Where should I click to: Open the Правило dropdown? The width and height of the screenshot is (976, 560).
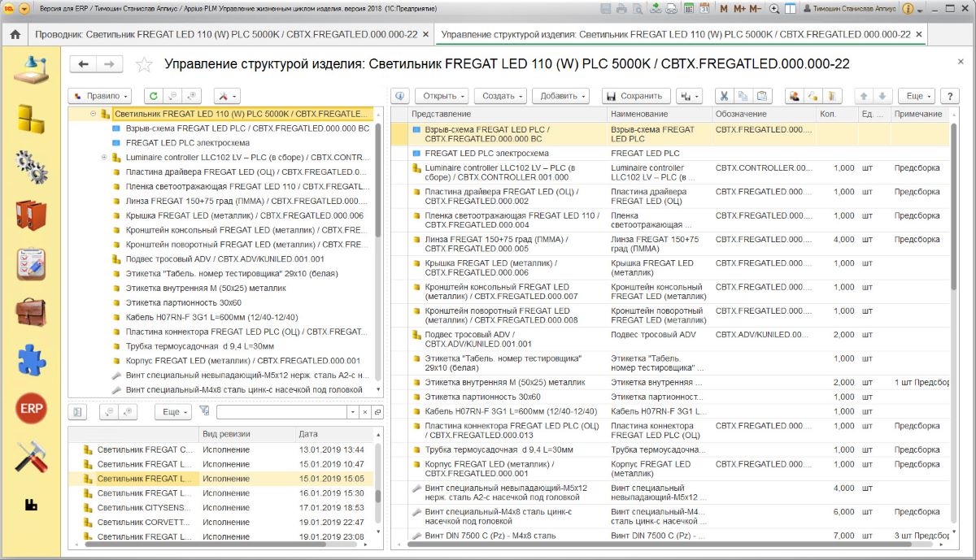[x=99, y=96]
